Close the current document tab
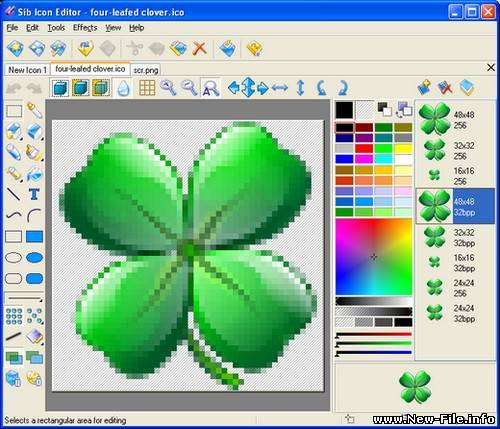Image resolution: width=500 pixels, height=429 pixels. [x=491, y=67]
